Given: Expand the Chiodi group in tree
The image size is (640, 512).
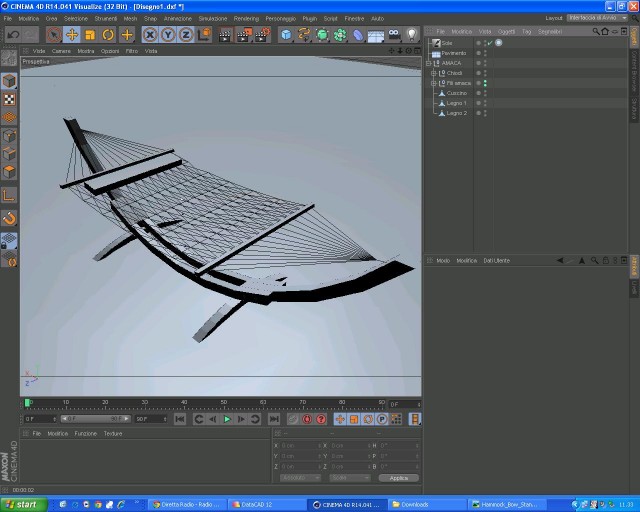Looking at the screenshot, I should pyautogui.click(x=434, y=73).
